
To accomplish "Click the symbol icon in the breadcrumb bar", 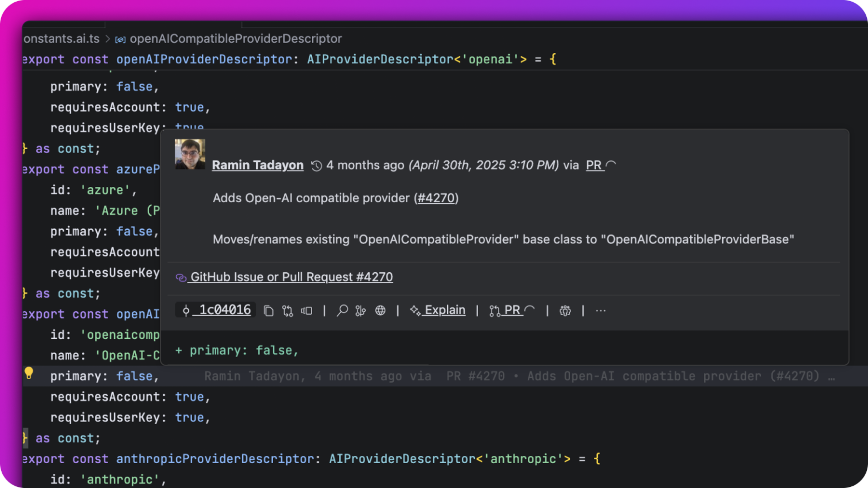I will coord(120,38).
